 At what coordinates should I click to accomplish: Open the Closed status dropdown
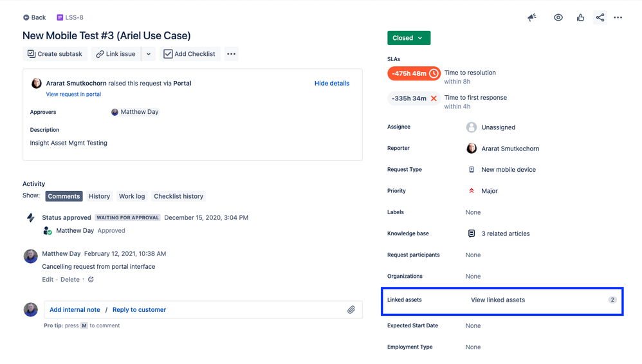(x=408, y=38)
